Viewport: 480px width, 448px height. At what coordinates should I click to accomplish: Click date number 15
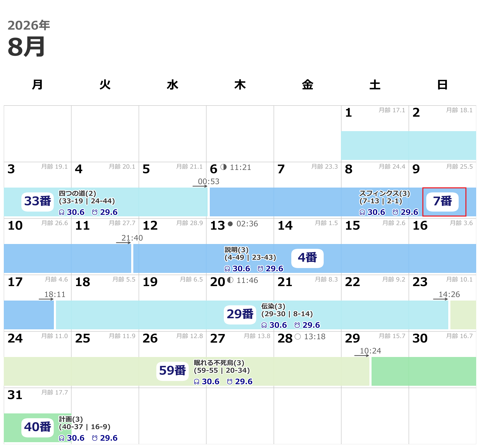[353, 225]
